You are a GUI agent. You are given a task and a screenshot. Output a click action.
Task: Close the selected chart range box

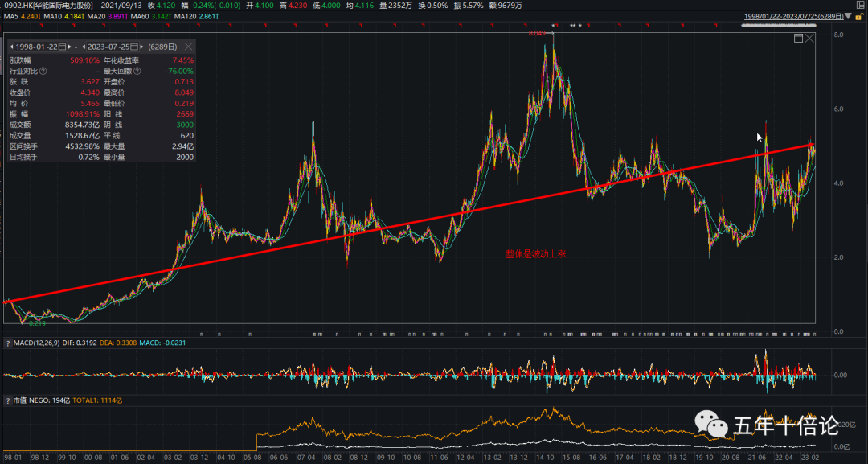[x=809, y=39]
